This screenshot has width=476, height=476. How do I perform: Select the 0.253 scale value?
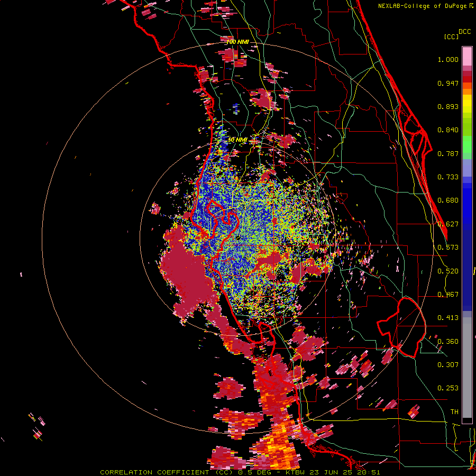(x=448, y=388)
